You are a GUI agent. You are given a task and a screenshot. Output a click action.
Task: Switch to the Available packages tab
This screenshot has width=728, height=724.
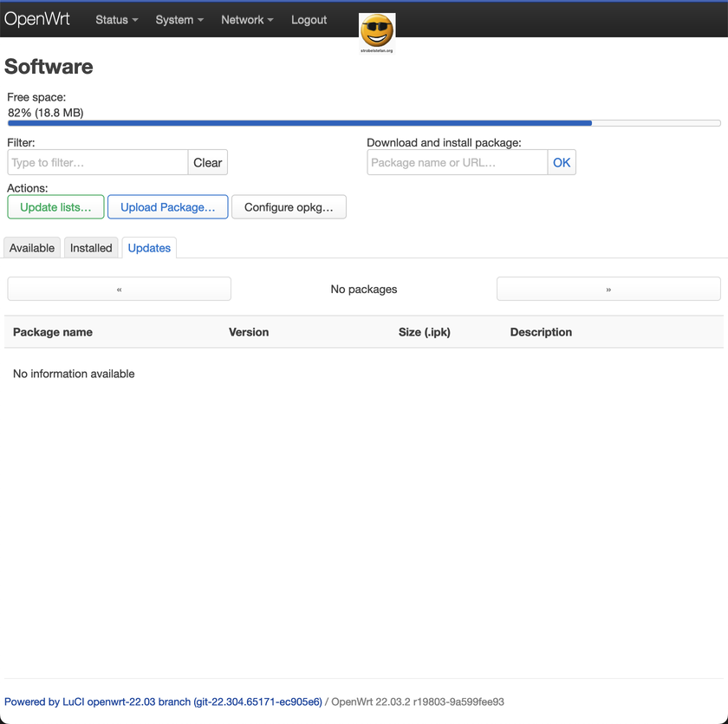click(31, 248)
